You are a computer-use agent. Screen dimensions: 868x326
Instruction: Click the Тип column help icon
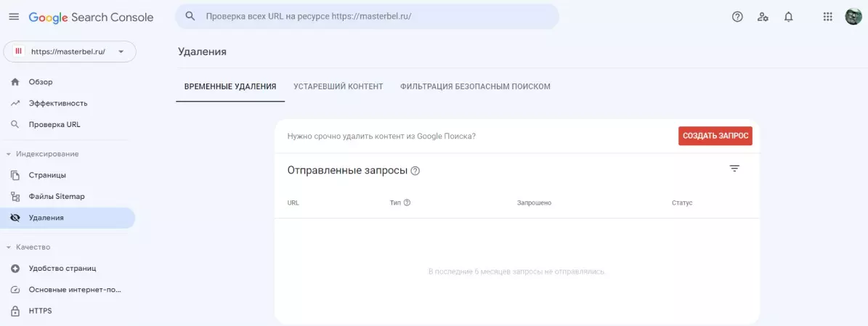pos(407,203)
